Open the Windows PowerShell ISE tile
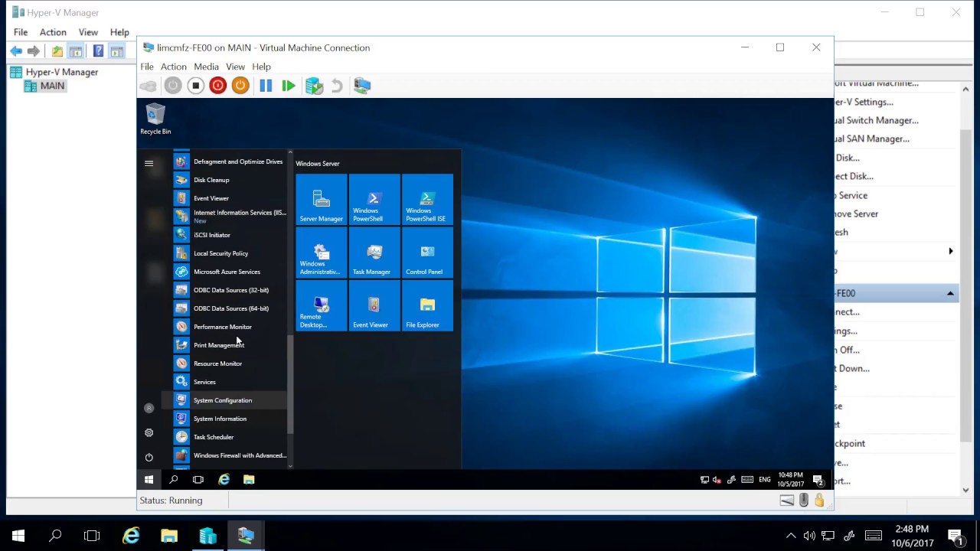The height and width of the screenshot is (551, 980). 427,200
